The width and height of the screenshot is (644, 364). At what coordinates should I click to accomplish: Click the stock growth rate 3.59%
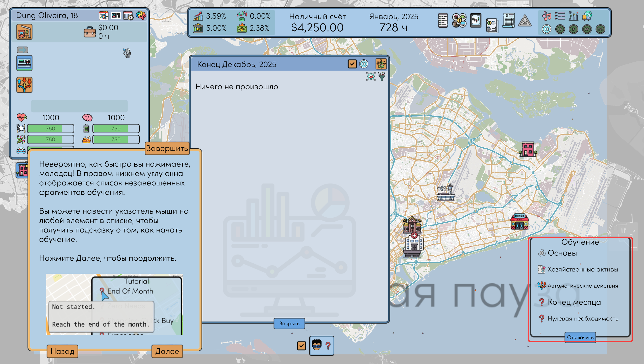click(216, 16)
